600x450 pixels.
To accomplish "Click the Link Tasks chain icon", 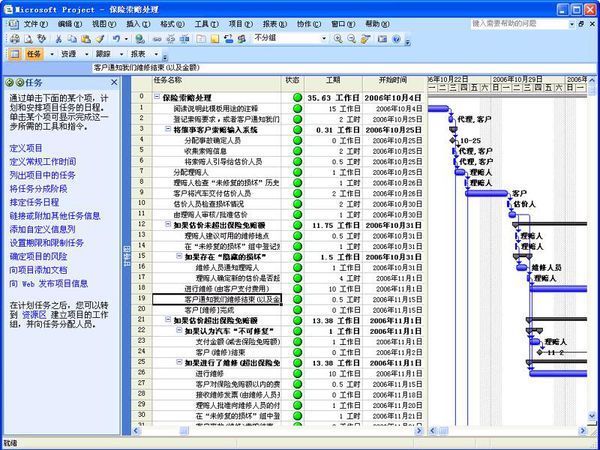I will click(157, 39).
